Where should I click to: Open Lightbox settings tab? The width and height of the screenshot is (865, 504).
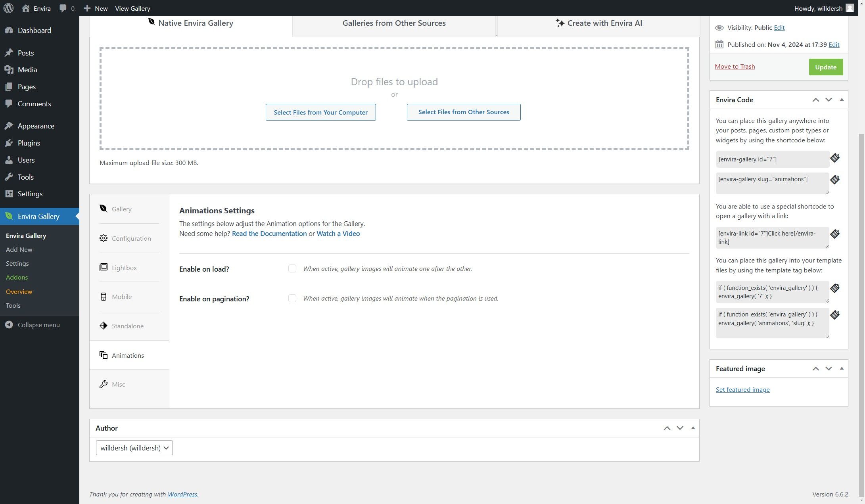pyautogui.click(x=129, y=268)
